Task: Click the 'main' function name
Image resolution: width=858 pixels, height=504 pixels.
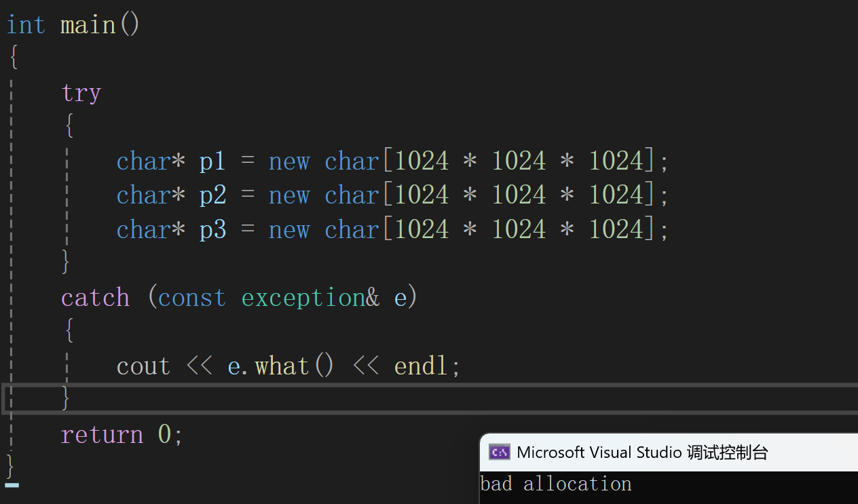Action: point(88,25)
